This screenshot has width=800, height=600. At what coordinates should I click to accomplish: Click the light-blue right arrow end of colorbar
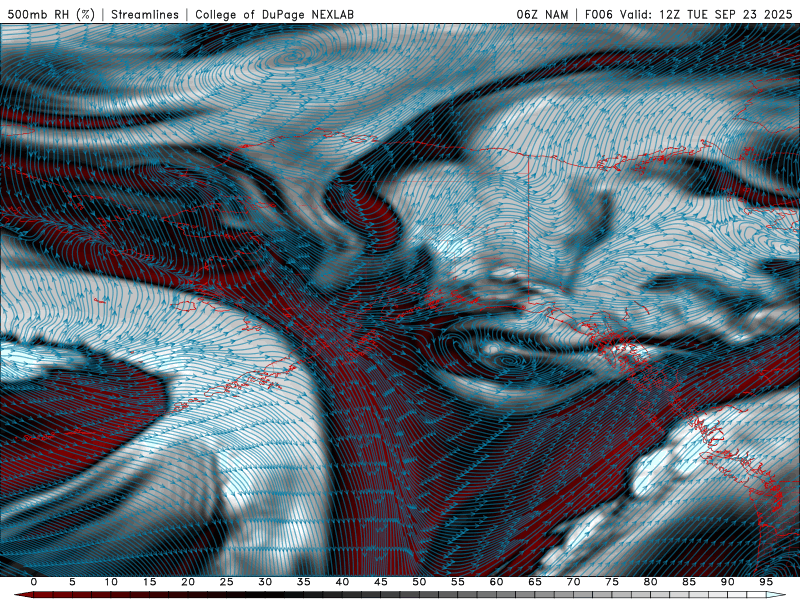click(x=777, y=595)
